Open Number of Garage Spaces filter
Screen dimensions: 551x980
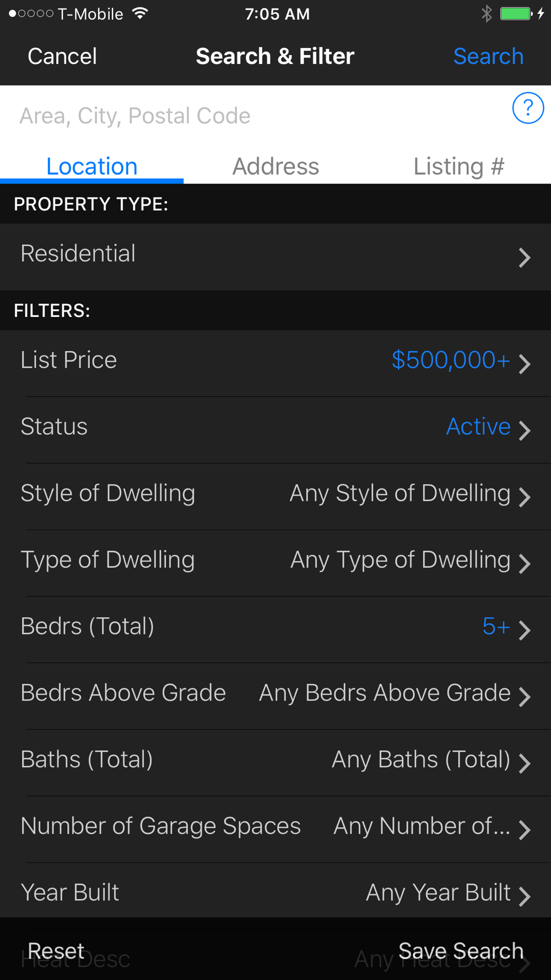coord(275,828)
